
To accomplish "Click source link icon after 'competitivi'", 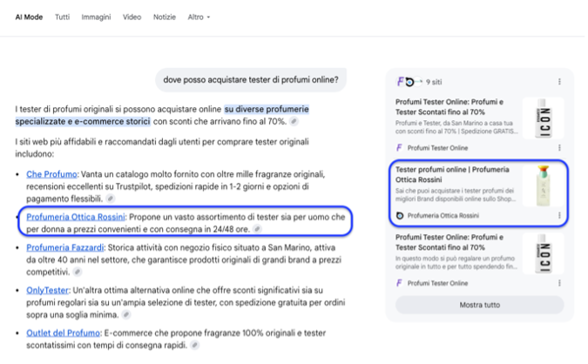I will [78, 273].
